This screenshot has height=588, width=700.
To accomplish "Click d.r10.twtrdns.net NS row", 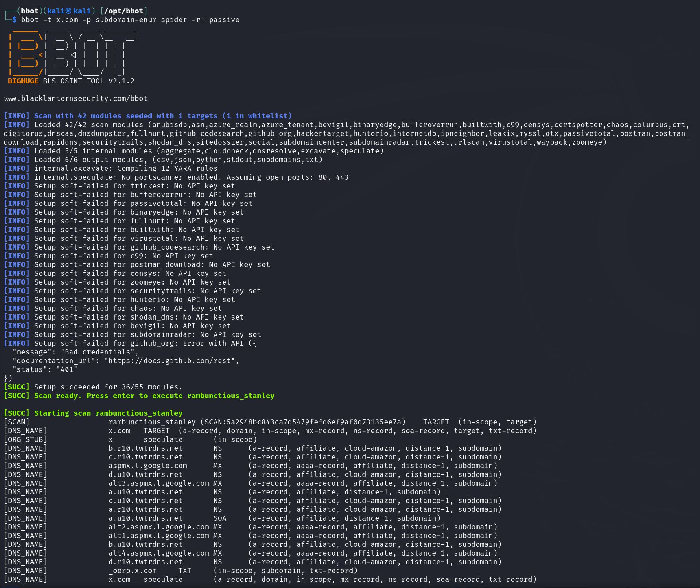I will click(253, 562).
